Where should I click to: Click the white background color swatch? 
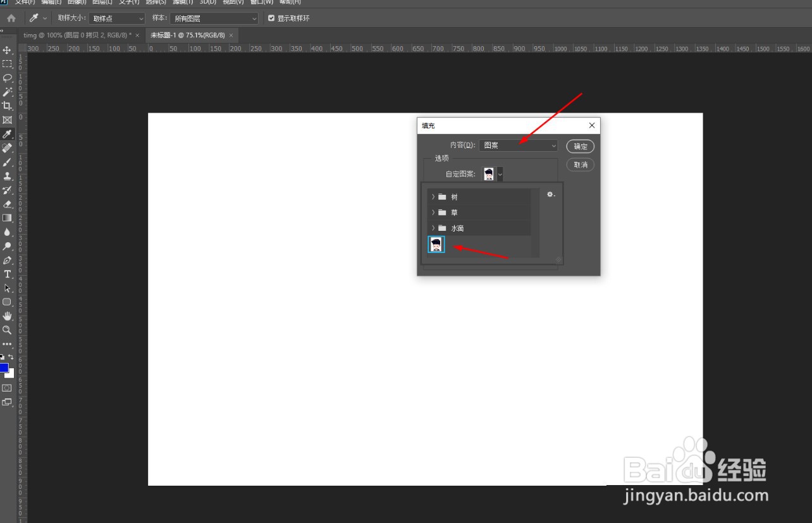[11, 374]
